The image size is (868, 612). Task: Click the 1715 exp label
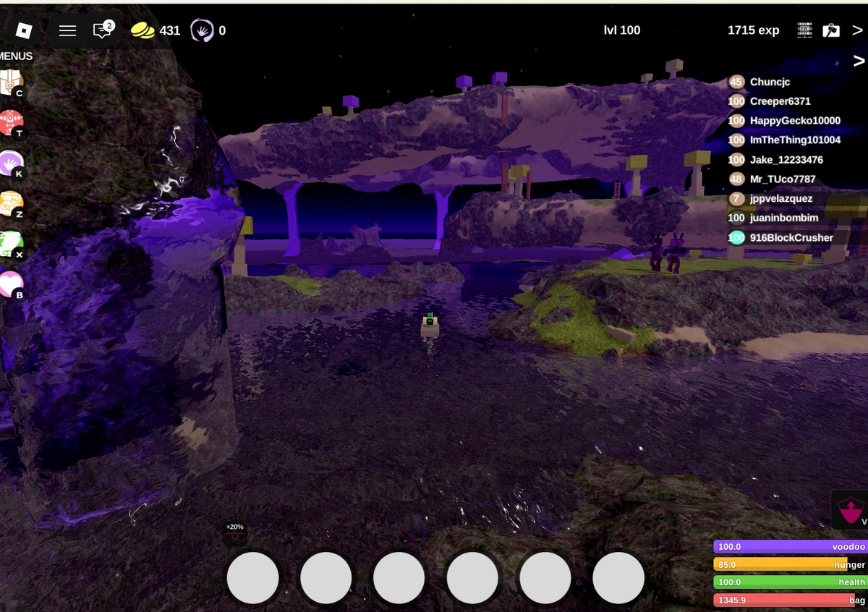coord(754,30)
